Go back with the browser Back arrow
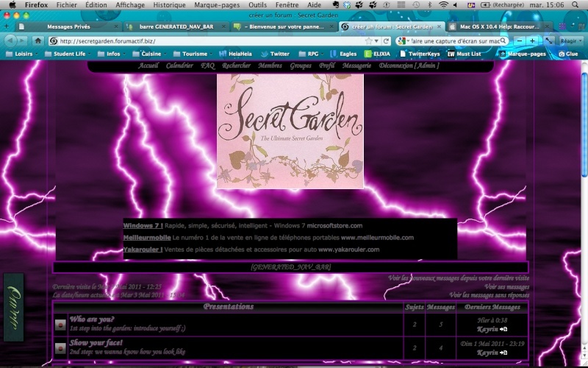 (10, 40)
